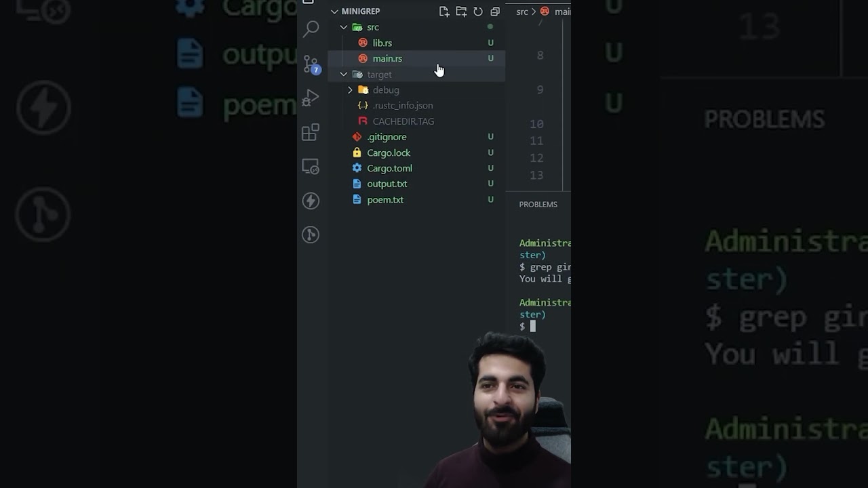Screen dimensions: 868x488
Task: Open the Remote Explorer icon
Action: 311,167
